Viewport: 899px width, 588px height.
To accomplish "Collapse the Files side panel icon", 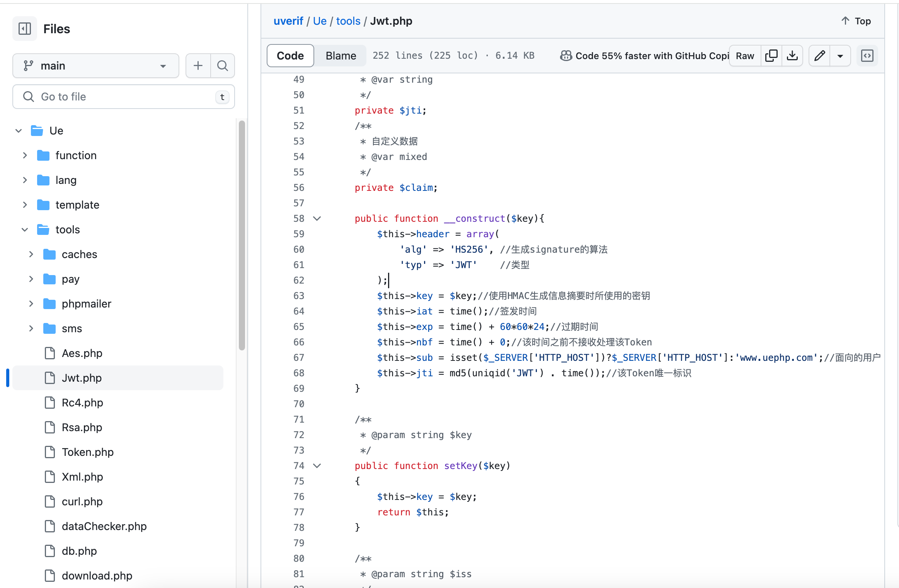I will click(x=25, y=29).
